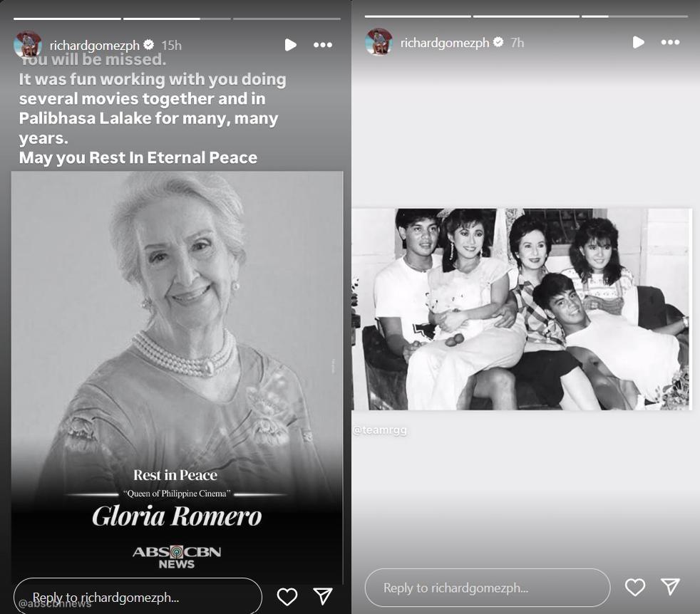Image resolution: width=700 pixels, height=614 pixels.
Task: Open the vintage group photo
Action: click(x=522, y=309)
